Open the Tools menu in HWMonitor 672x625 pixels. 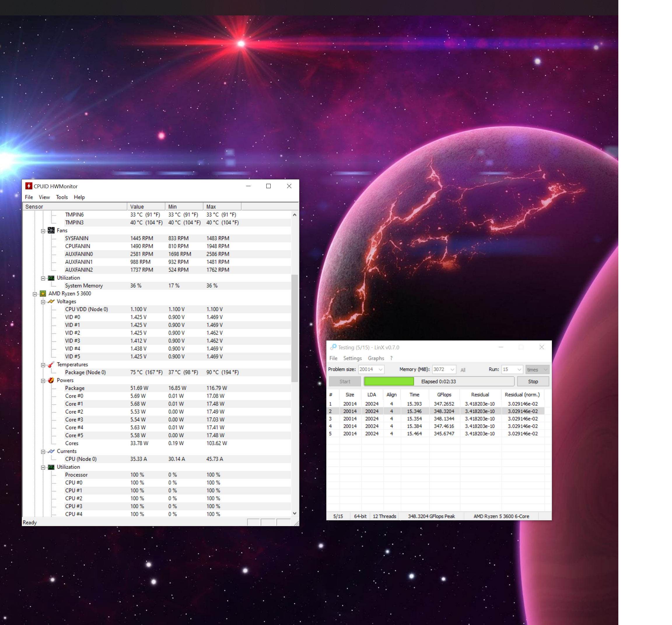[62, 197]
